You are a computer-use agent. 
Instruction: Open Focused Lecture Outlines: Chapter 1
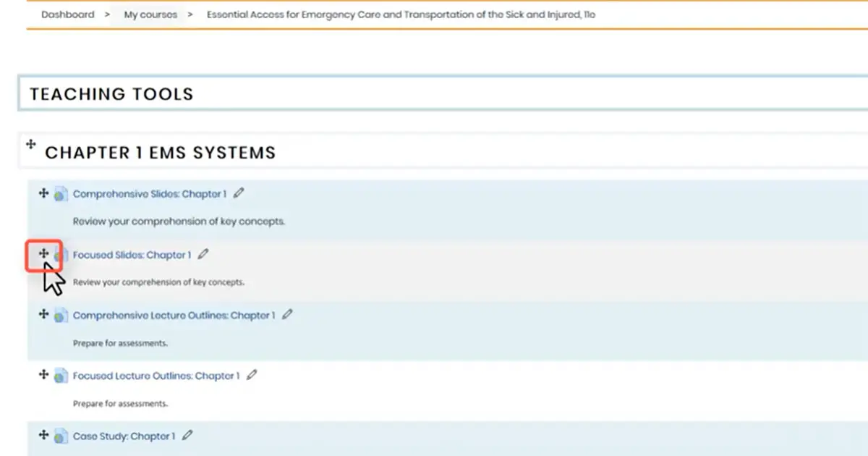(x=156, y=375)
